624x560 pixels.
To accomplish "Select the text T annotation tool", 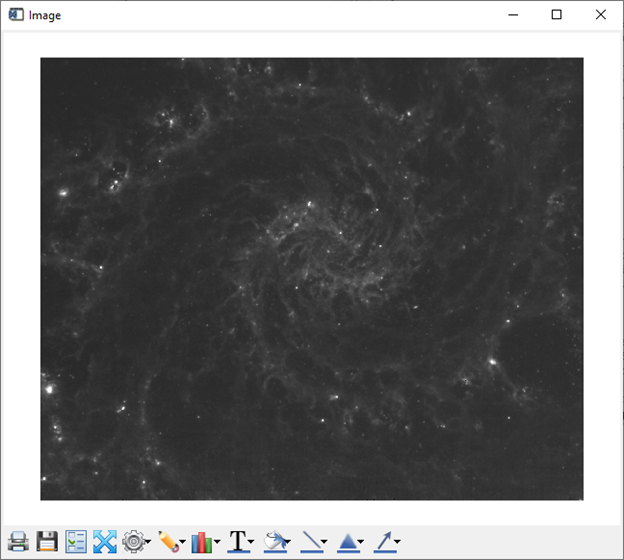I will [238, 542].
